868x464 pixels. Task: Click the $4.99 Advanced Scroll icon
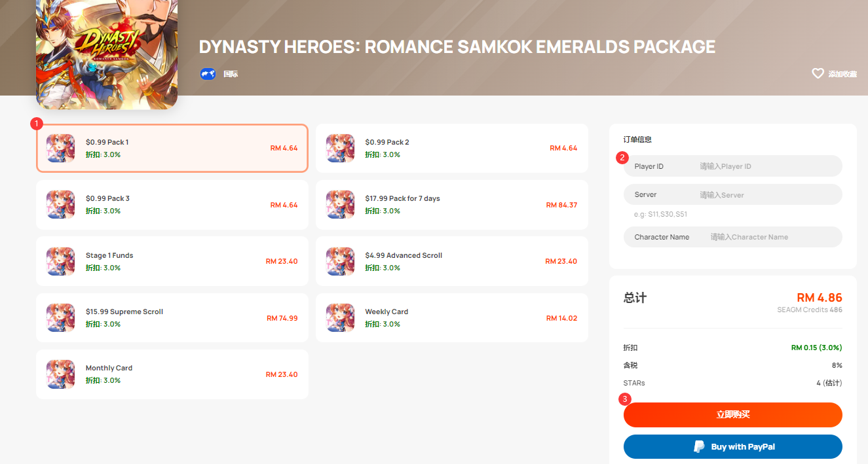click(340, 261)
